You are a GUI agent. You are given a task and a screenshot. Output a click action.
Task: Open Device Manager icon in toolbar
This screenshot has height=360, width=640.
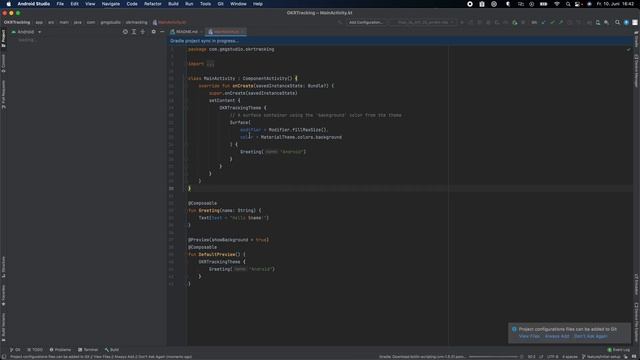click(598, 22)
